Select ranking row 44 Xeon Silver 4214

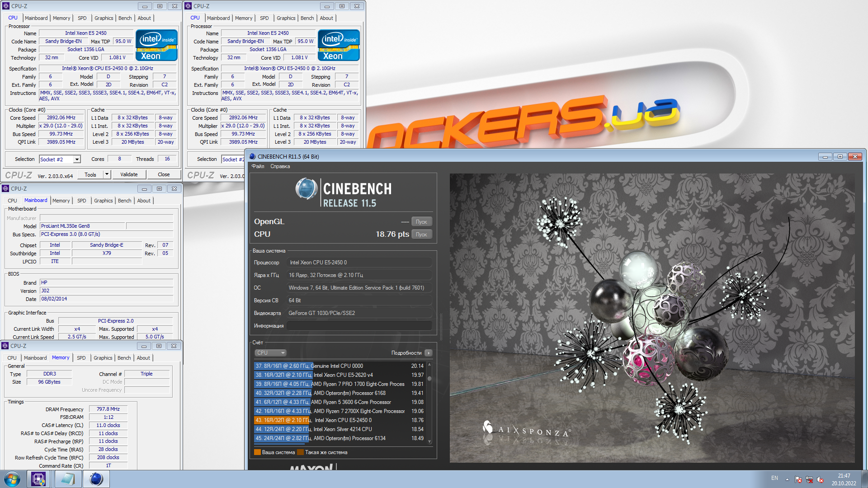[340, 429]
